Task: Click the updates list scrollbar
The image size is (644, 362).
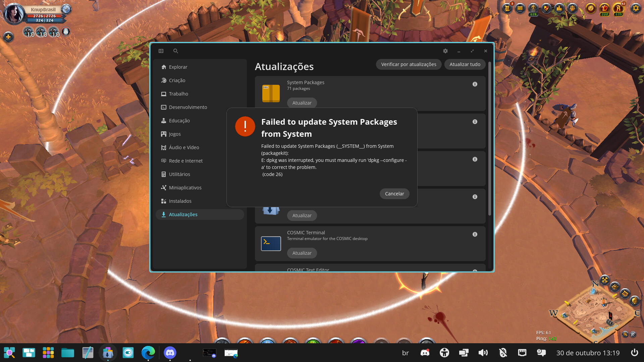Action: pos(490,139)
